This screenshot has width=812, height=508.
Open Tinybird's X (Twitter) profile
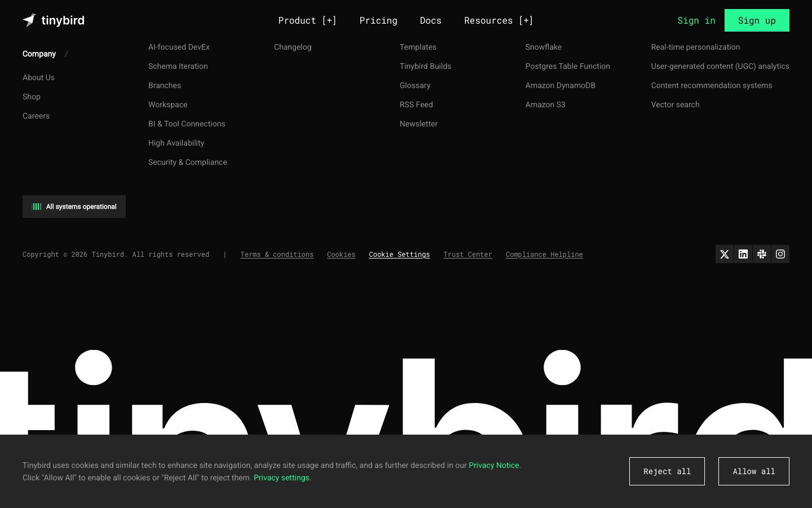725,254
